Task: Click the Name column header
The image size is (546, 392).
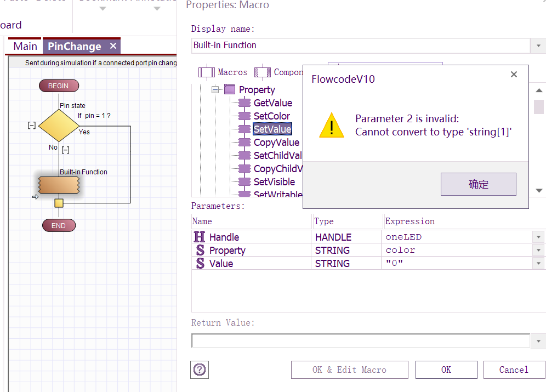Action: click(x=251, y=221)
